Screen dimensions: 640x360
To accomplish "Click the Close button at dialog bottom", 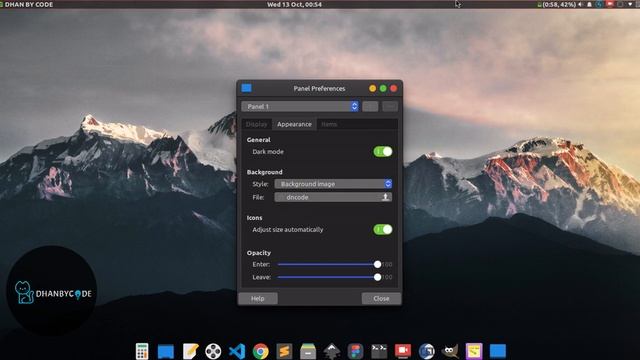I will [x=381, y=298].
